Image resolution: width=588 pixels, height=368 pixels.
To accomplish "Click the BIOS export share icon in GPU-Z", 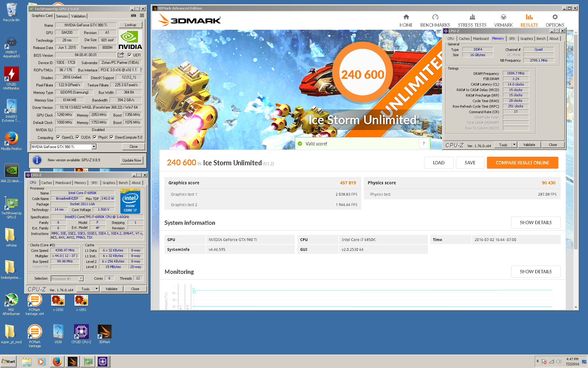I will (121, 55).
